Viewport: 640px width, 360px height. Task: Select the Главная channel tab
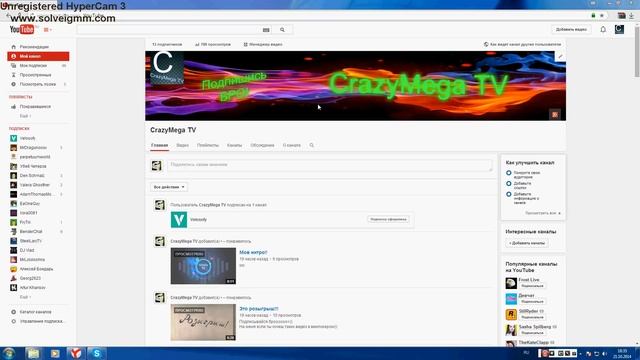coord(159,145)
